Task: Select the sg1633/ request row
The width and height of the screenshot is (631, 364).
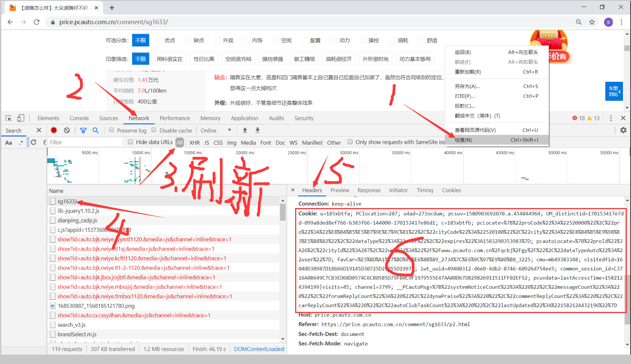Action: tap(163, 201)
